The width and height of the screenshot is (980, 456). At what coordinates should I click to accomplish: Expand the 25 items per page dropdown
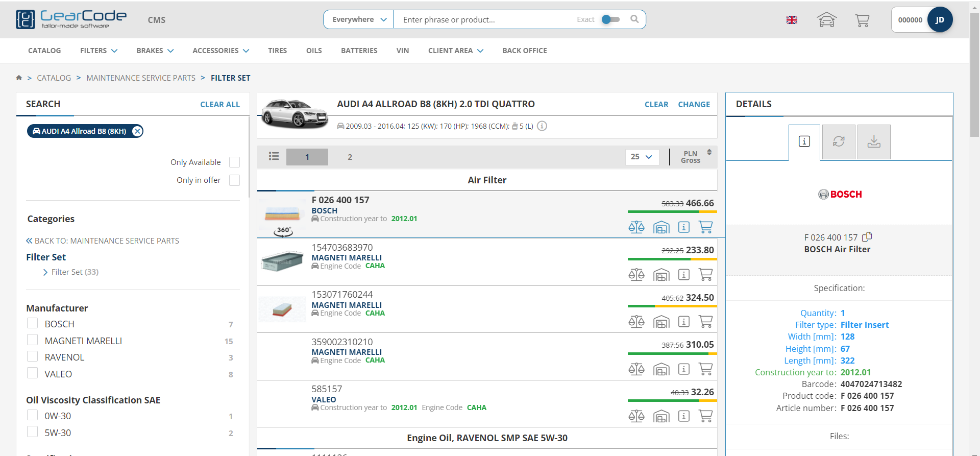pyautogui.click(x=642, y=157)
